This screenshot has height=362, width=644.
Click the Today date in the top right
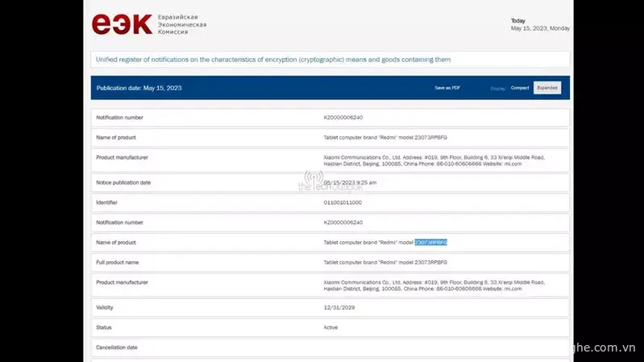coord(540,24)
